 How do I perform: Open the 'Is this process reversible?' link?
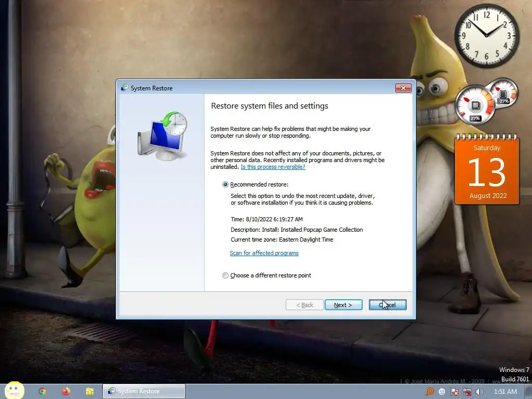click(273, 167)
